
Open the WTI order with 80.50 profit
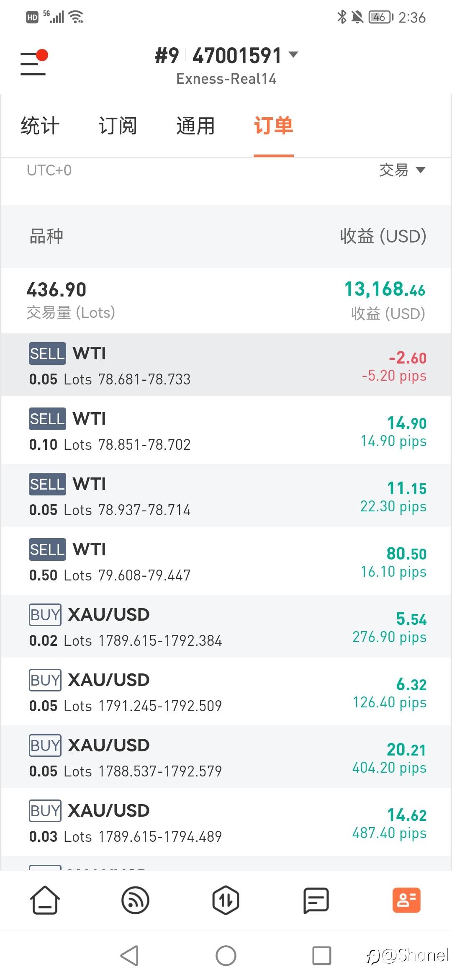[226, 561]
